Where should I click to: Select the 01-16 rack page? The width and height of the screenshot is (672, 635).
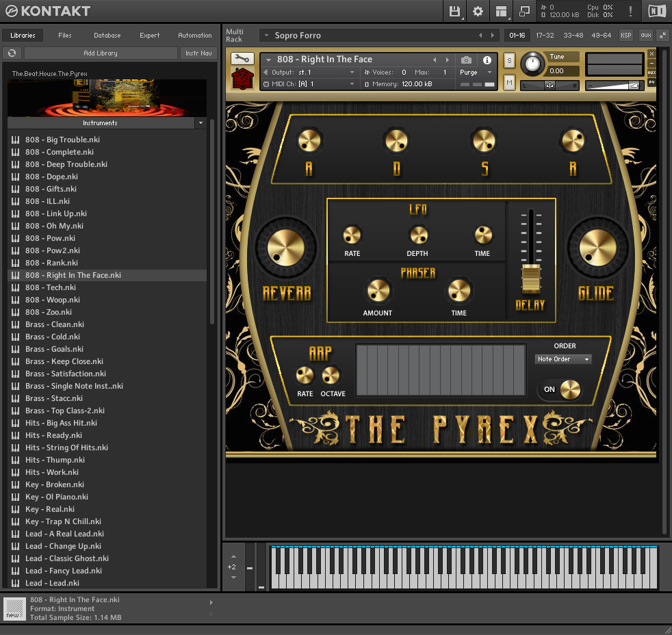point(517,36)
